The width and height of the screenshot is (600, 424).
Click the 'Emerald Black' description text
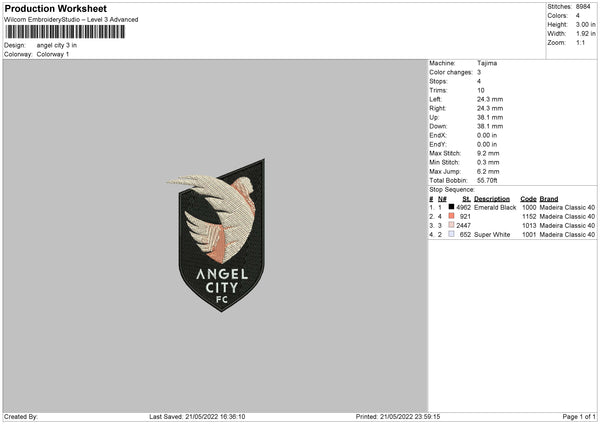495,207
